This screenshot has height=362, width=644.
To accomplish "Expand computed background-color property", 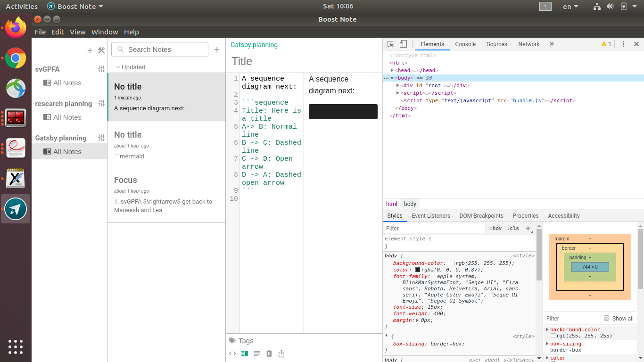I will (547, 329).
